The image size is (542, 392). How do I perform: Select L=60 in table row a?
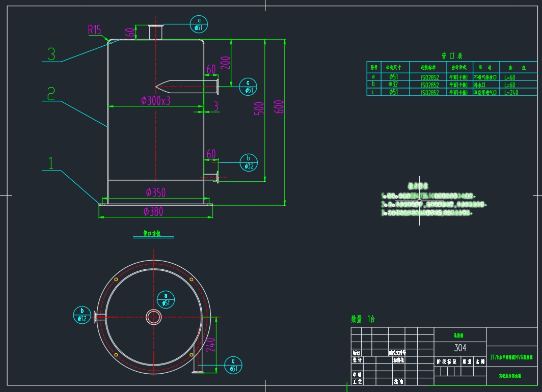(510, 77)
